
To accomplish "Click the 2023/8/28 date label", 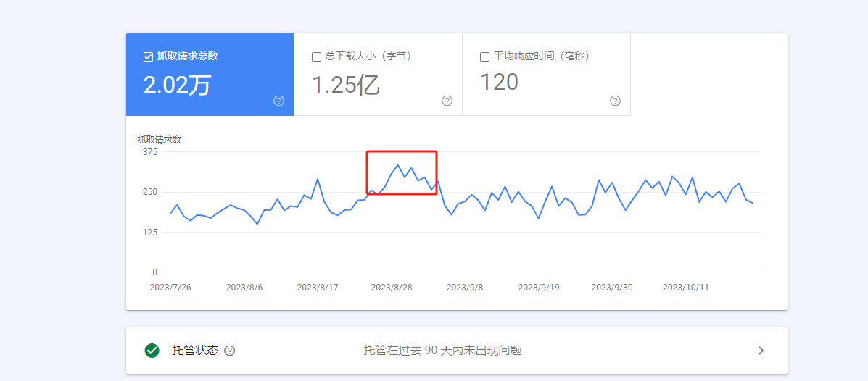I will 392,288.
